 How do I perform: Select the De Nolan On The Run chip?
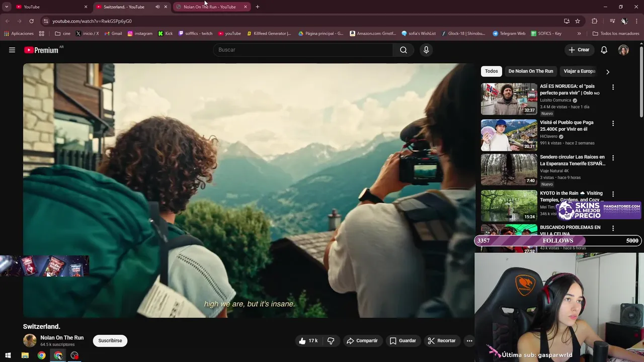(530, 71)
